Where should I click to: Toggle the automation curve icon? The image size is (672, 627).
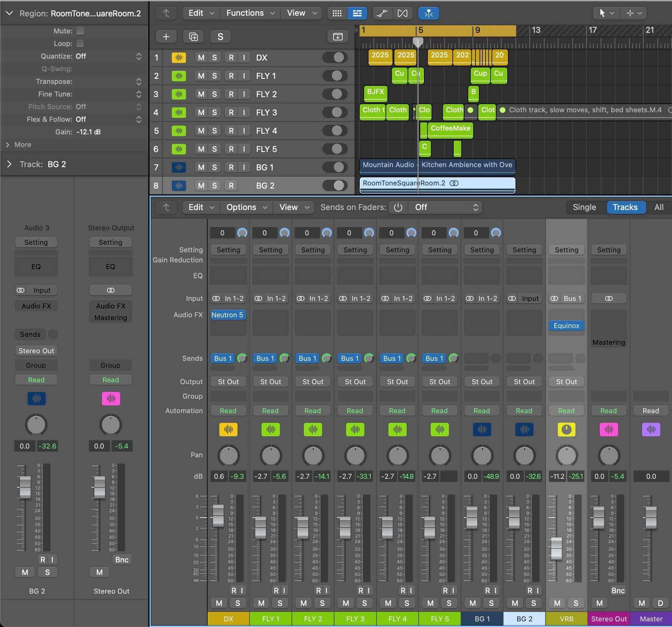coord(382,13)
